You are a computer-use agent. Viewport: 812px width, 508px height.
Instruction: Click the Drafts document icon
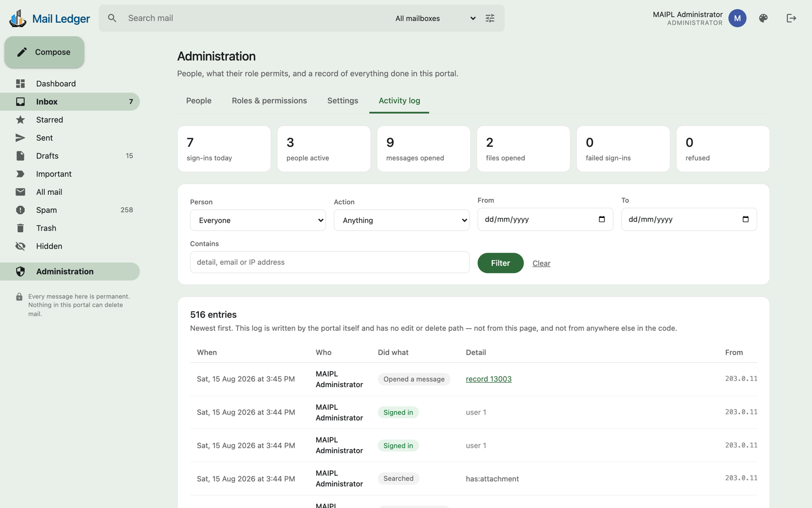(x=20, y=156)
